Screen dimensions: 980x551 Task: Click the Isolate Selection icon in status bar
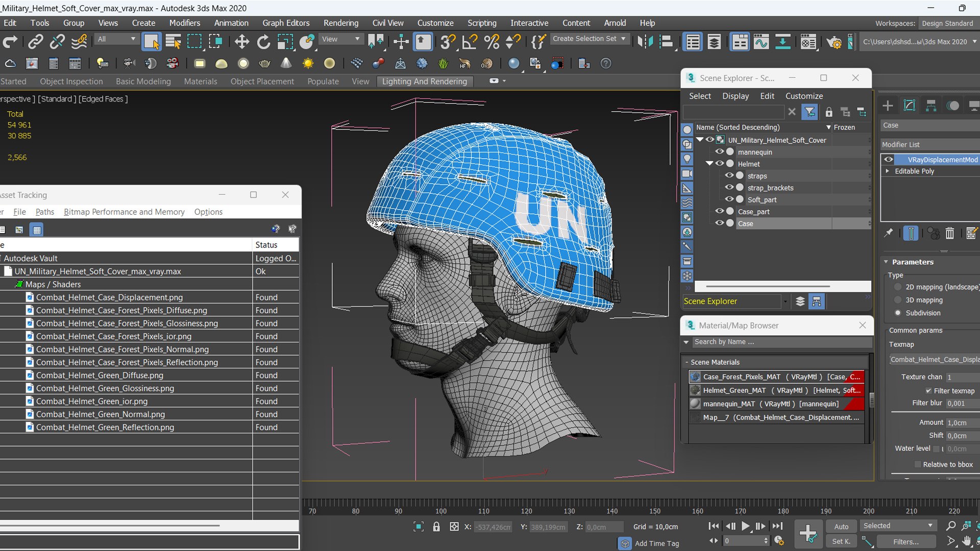tap(419, 527)
